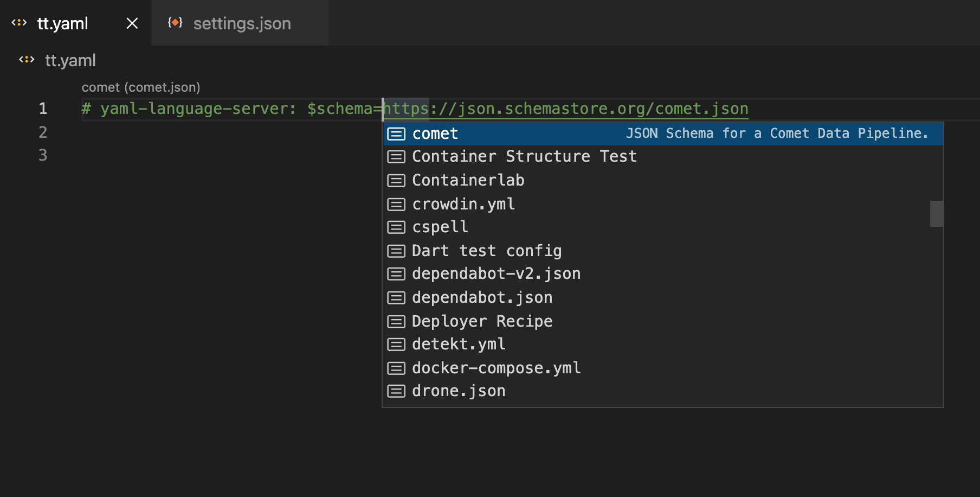The image size is (980, 497).
Task: Click the tt.yaml breadcrumb label
Action: 70,60
